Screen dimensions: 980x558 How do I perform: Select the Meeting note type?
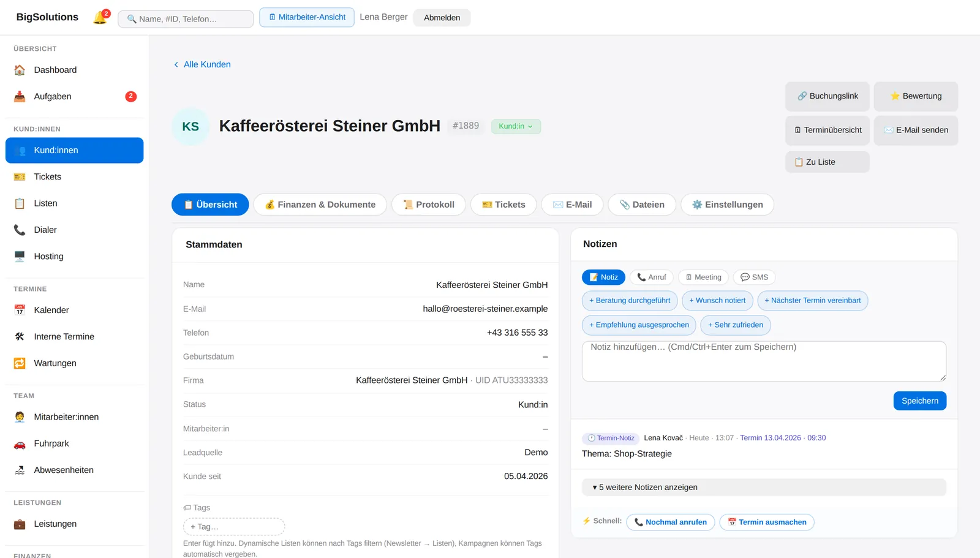[x=703, y=277]
